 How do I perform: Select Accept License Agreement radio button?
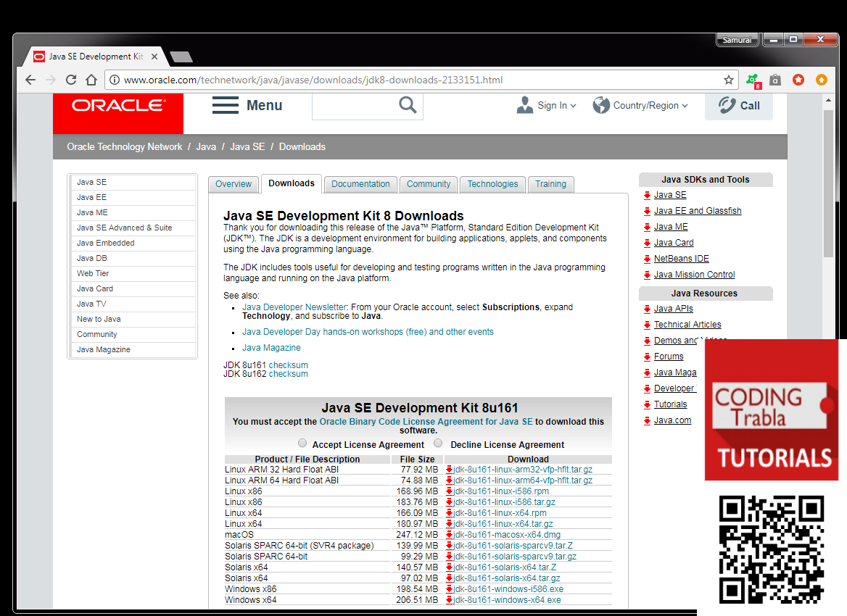click(x=302, y=444)
